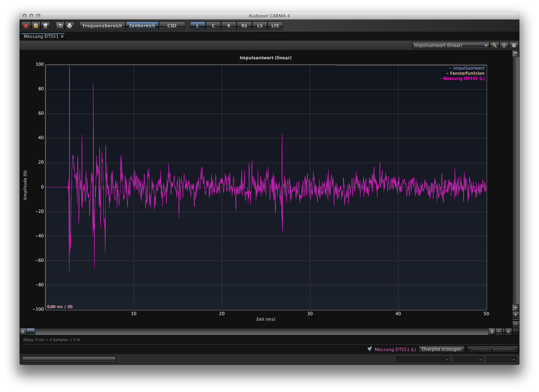Switch to the Frequenzbereich view
The width and height of the screenshot is (539, 392).
102,26
